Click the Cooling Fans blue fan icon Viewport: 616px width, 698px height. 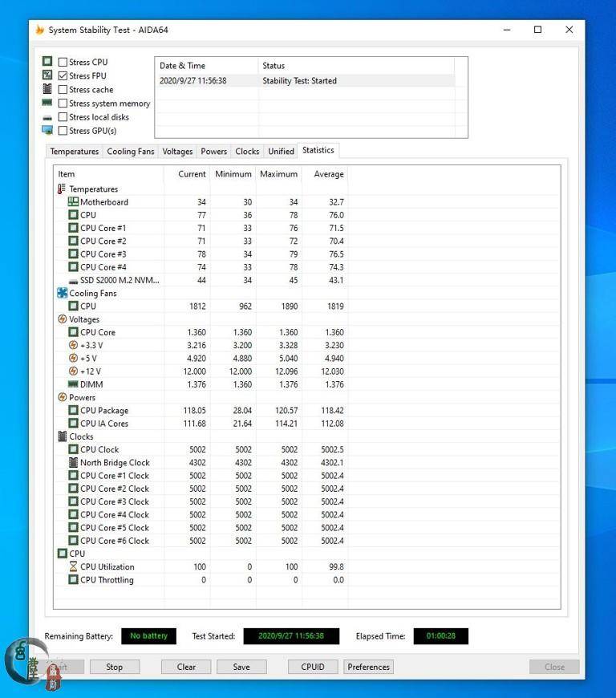(x=63, y=293)
